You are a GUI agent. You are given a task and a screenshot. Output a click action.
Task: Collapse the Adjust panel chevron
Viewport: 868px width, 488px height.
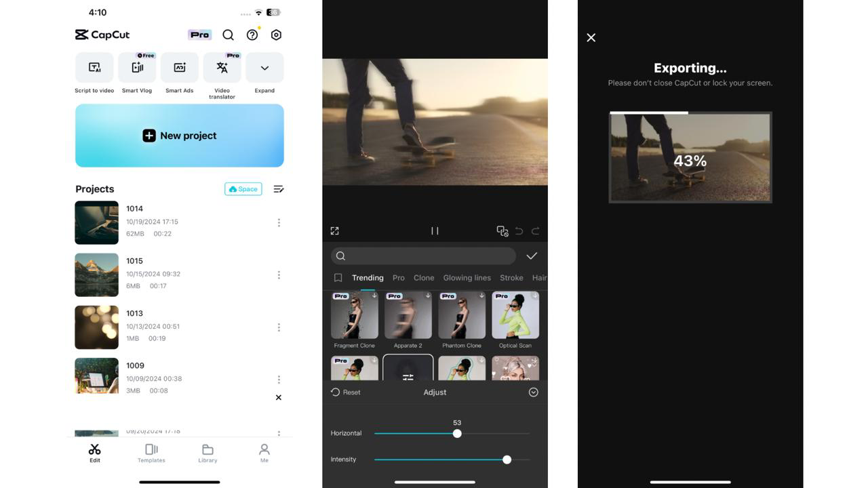click(534, 392)
